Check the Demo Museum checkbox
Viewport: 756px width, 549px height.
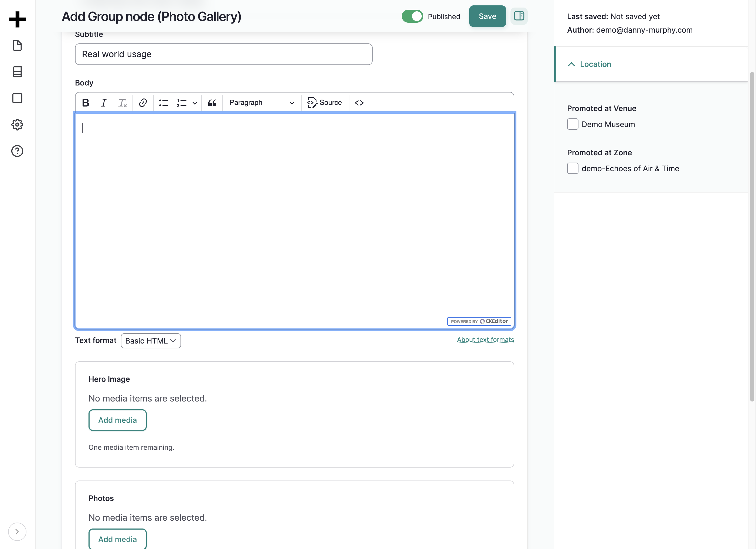573,124
